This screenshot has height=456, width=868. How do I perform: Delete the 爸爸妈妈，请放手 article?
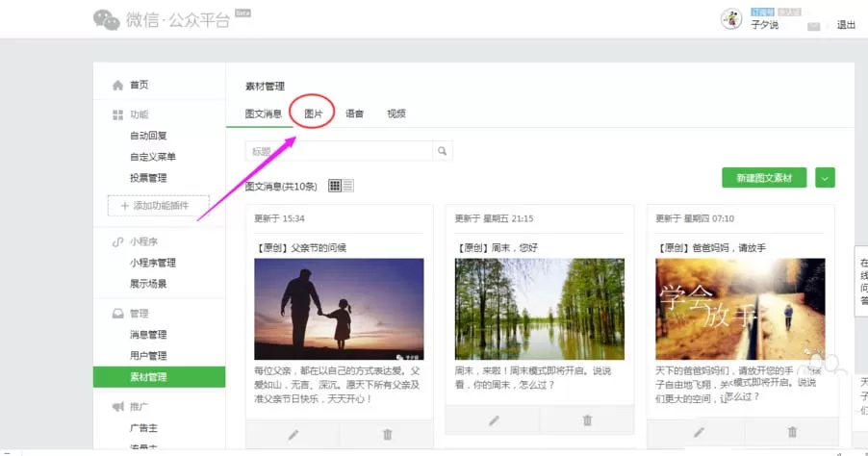tap(792, 432)
